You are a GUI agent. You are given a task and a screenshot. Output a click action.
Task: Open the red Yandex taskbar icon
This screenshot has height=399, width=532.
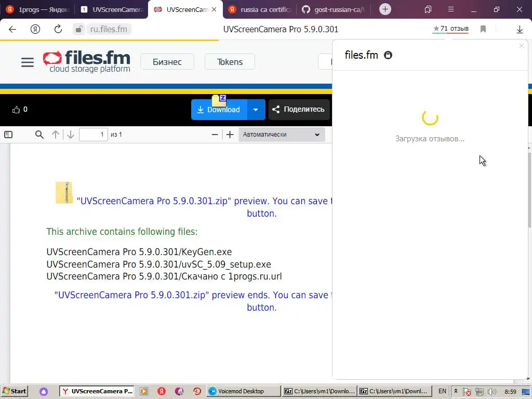point(162,391)
